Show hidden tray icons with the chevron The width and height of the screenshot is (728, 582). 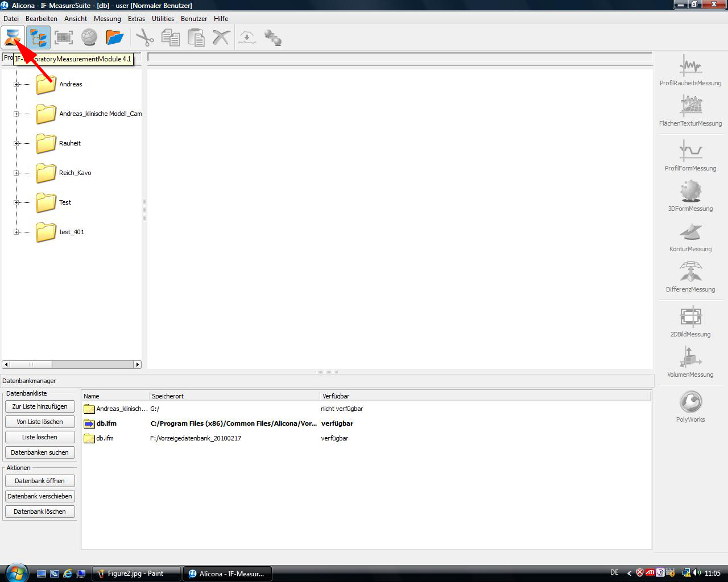[629, 573]
